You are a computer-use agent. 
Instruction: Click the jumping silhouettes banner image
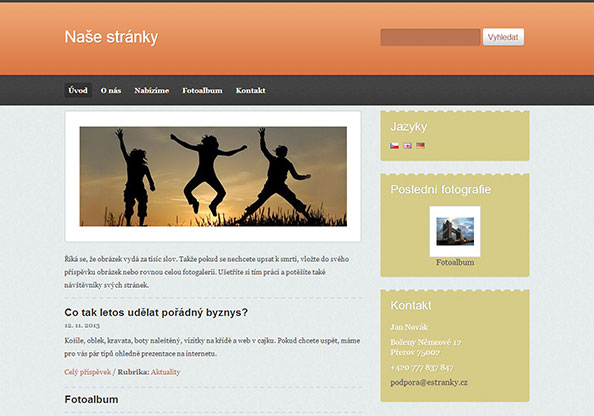[213, 176]
